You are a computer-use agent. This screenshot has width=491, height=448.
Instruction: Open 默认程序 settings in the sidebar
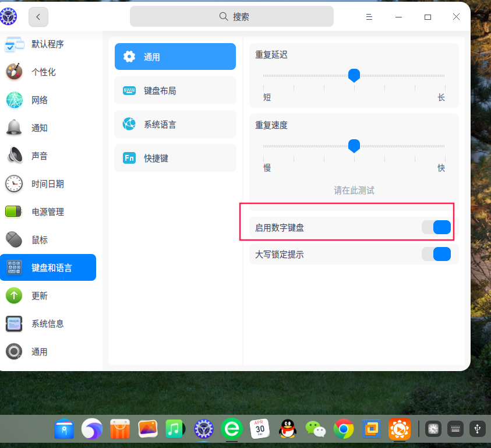pos(48,44)
